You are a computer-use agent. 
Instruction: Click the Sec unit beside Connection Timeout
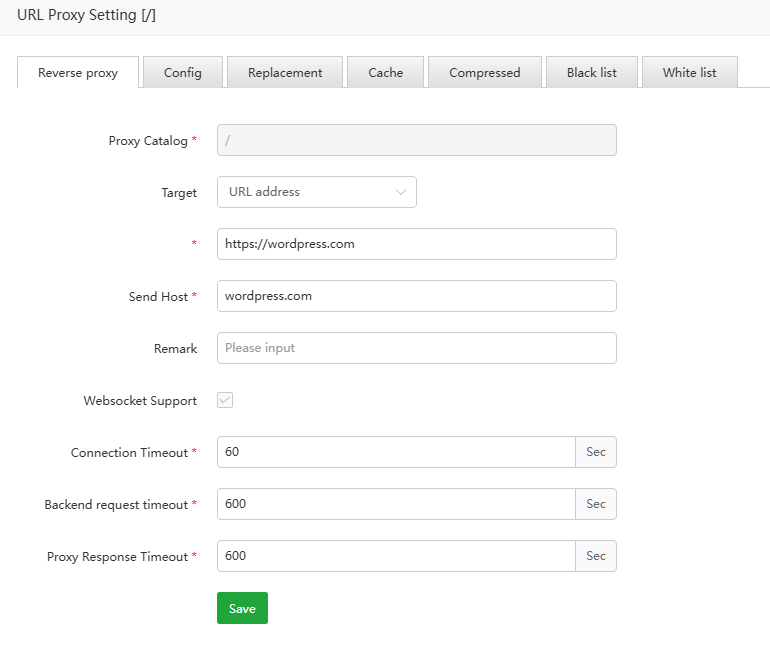[x=596, y=452]
